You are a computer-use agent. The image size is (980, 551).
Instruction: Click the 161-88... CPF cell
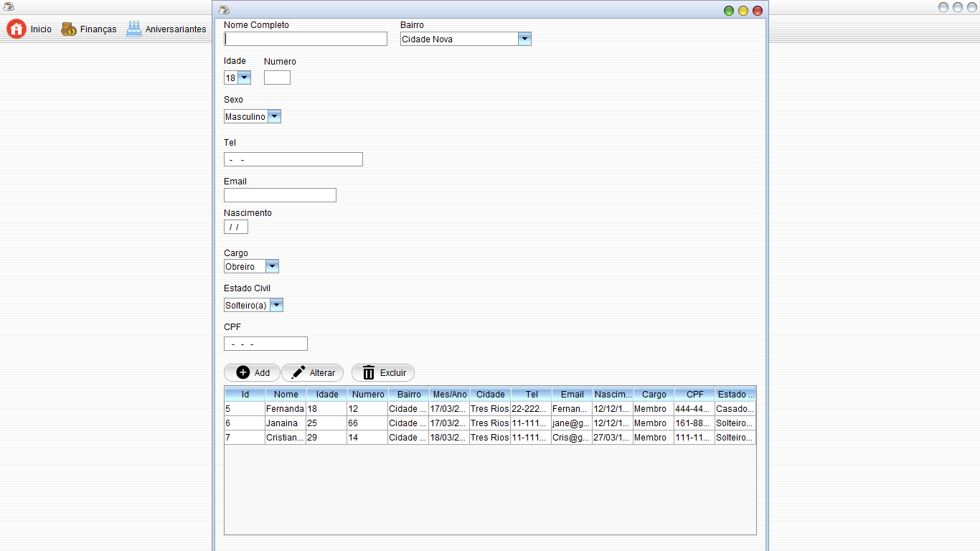pyautogui.click(x=695, y=423)
